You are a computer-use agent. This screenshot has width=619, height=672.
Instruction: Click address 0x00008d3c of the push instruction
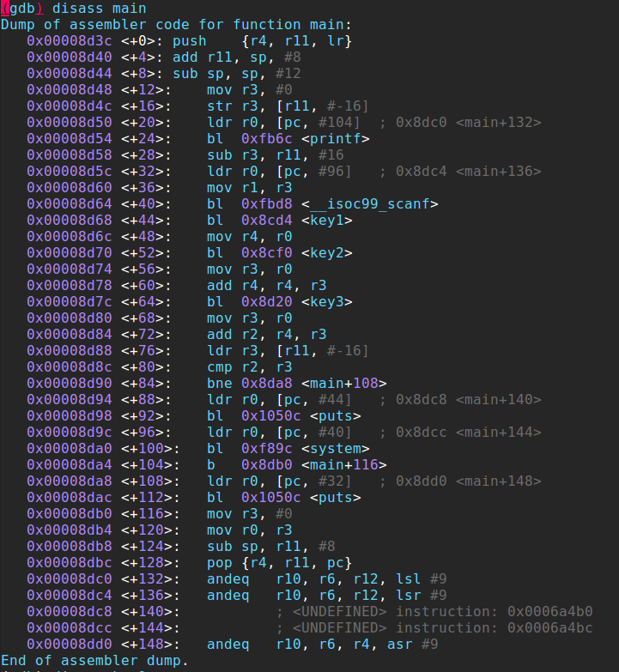[x=70, y=40]
